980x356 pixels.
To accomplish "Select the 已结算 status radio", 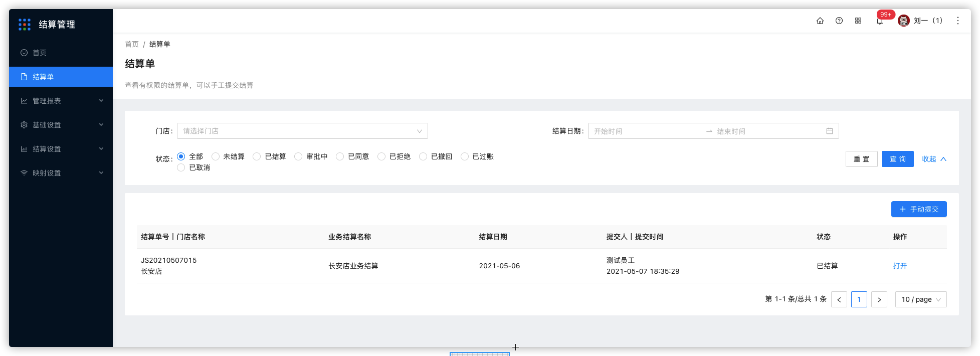I will tap(257, 156).
